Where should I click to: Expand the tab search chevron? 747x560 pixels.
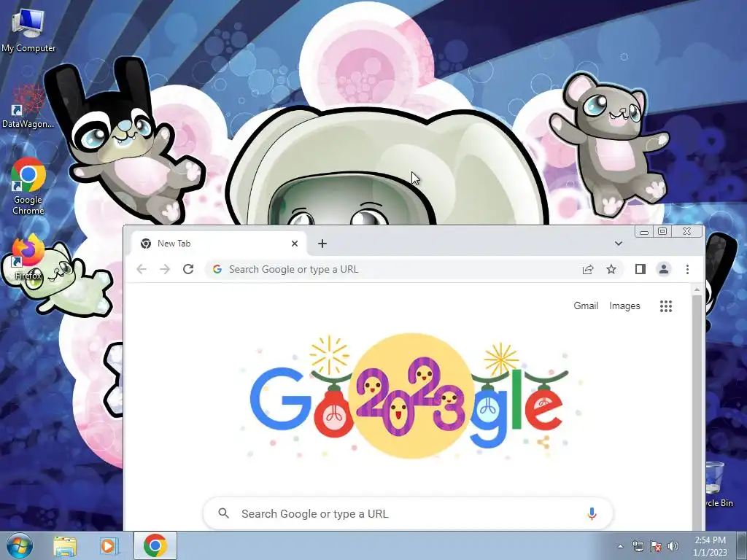coord(619,244)
